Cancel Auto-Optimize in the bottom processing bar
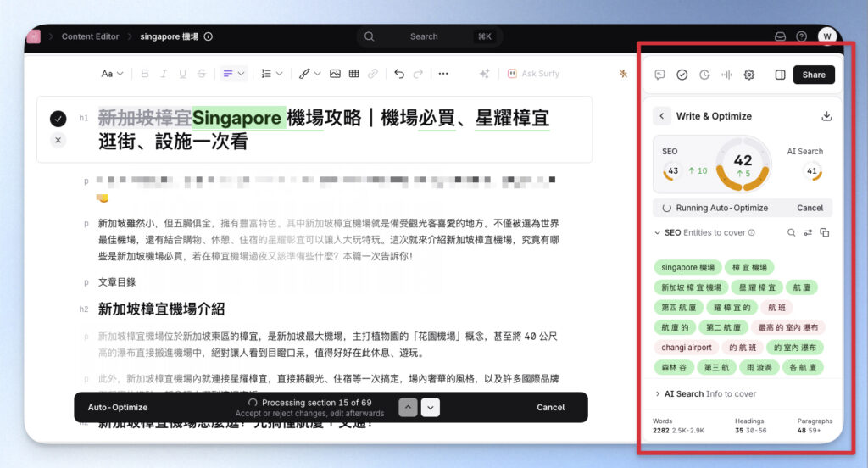The image size is (868, 468). click(x=550, y=407)
